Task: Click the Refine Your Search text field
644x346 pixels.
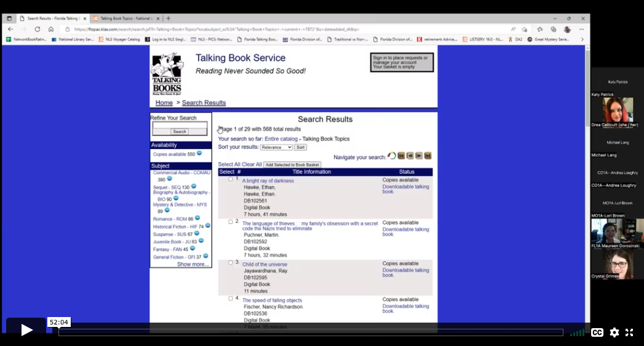Action: coord(180,125)
